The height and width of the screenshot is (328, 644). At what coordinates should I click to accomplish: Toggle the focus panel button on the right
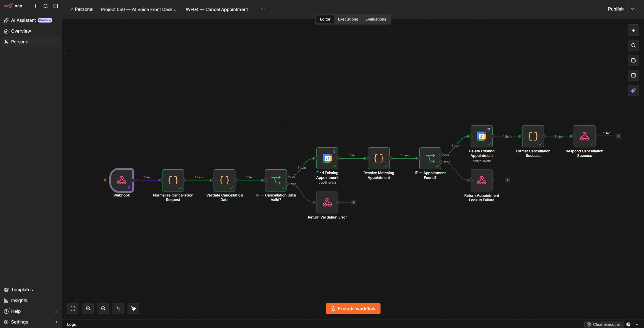(633, 75)
